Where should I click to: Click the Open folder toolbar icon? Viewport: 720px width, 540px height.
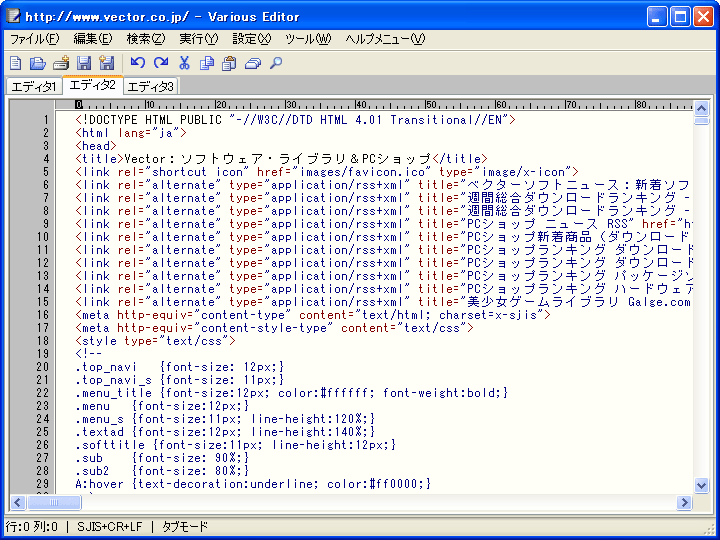[x=38, y=63]
